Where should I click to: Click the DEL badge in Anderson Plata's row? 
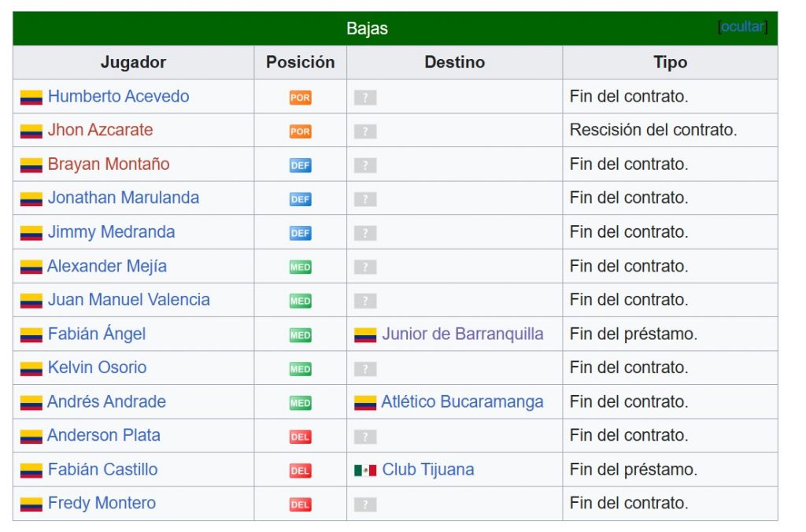click(x=300, y=437)
